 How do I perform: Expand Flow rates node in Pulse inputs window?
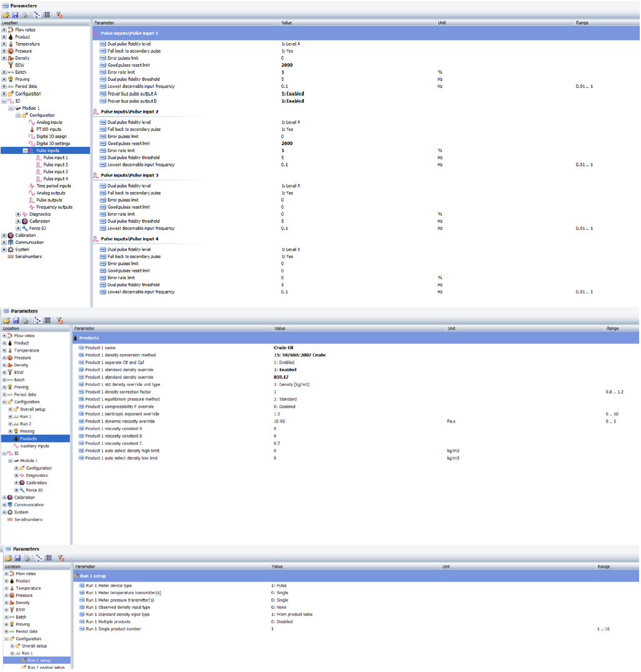tap(4, 30)
